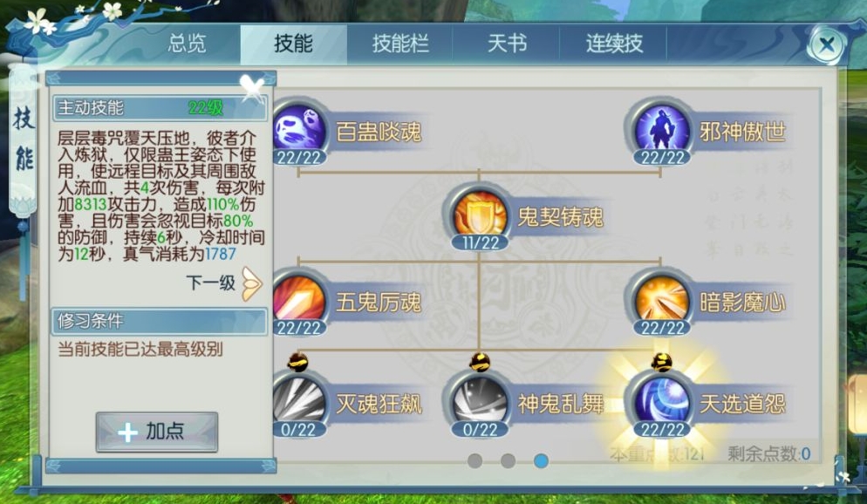Viewport: 867px width, 504px height.
Task: Go to the first skill page dot
Action: pos(474,460)
